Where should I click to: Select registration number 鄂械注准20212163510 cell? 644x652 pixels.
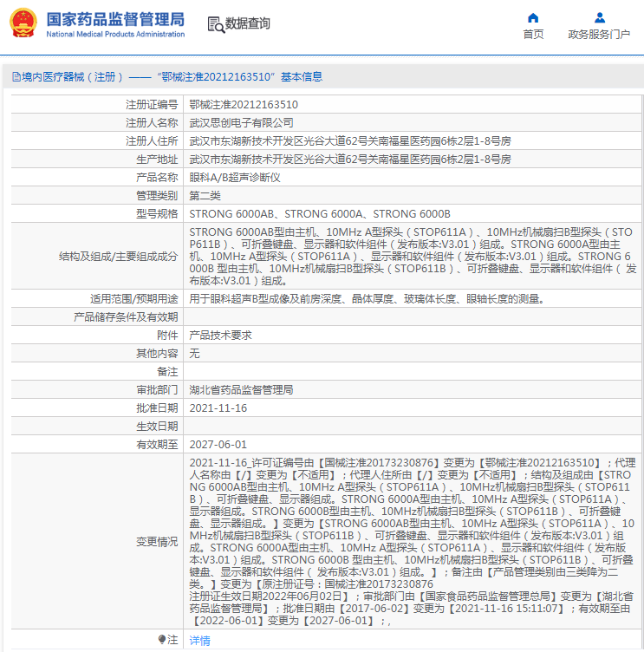(x=244, y=105)
